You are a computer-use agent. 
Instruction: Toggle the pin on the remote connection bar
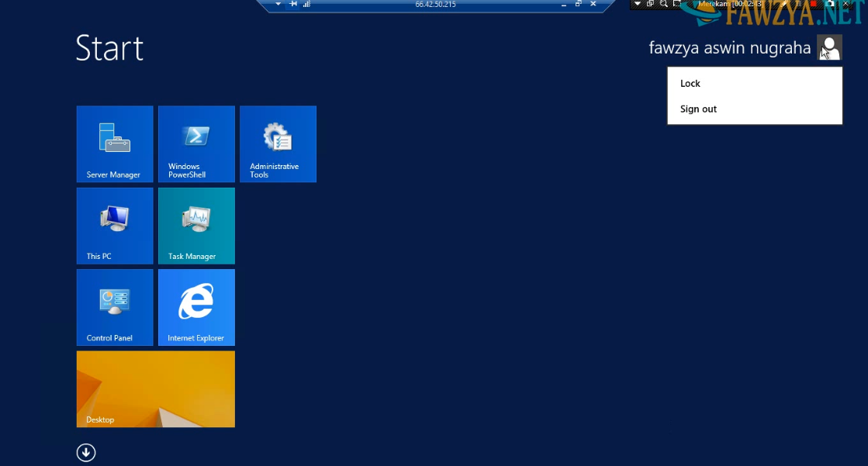tap(293, 4)
